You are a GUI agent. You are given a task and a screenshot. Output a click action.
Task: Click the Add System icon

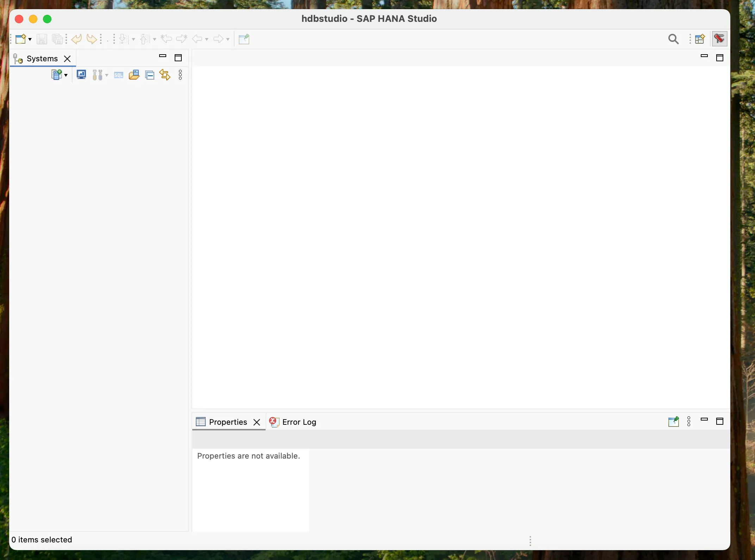(56, 75)
